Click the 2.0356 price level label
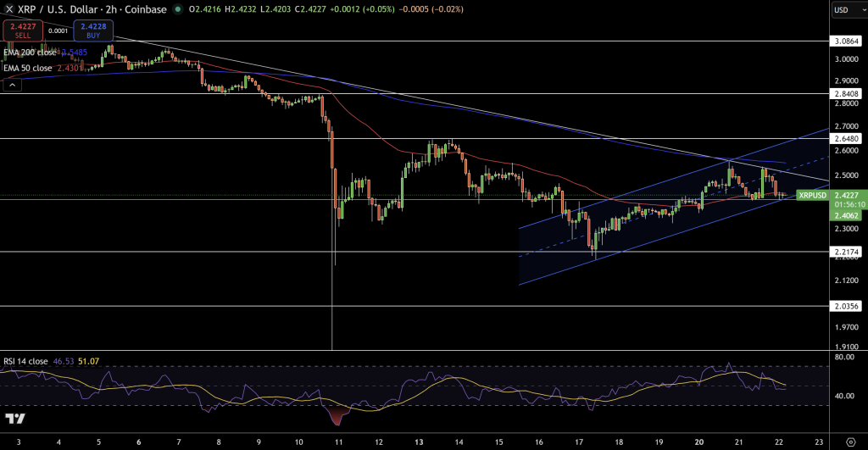The image size is (868, 450). pos(848,306)
